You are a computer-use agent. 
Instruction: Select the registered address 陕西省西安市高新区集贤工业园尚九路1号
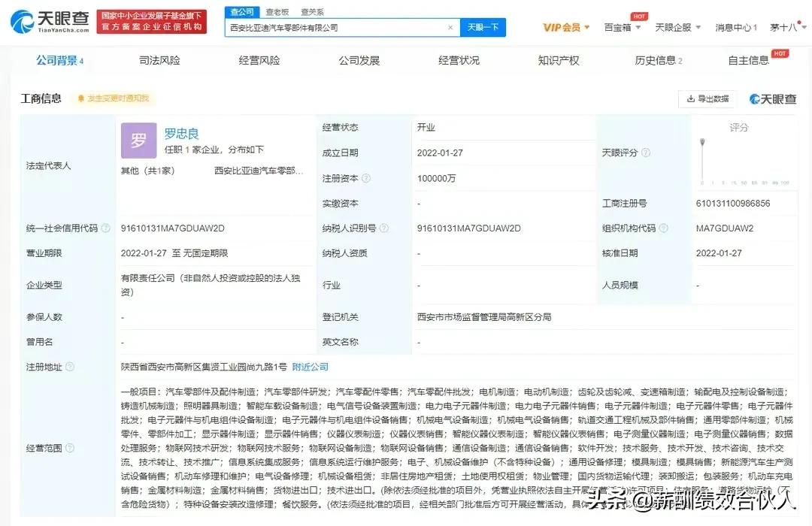coord(204,367)
